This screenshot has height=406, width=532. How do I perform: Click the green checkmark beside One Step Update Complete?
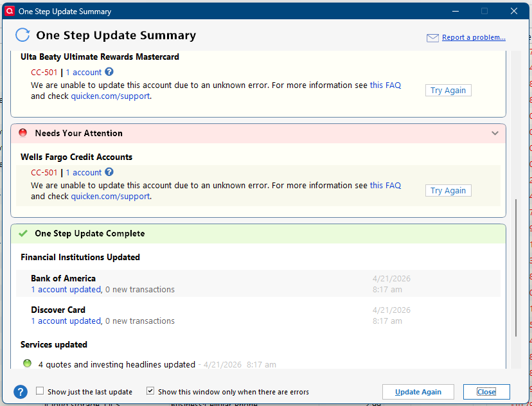click(23, 233)
